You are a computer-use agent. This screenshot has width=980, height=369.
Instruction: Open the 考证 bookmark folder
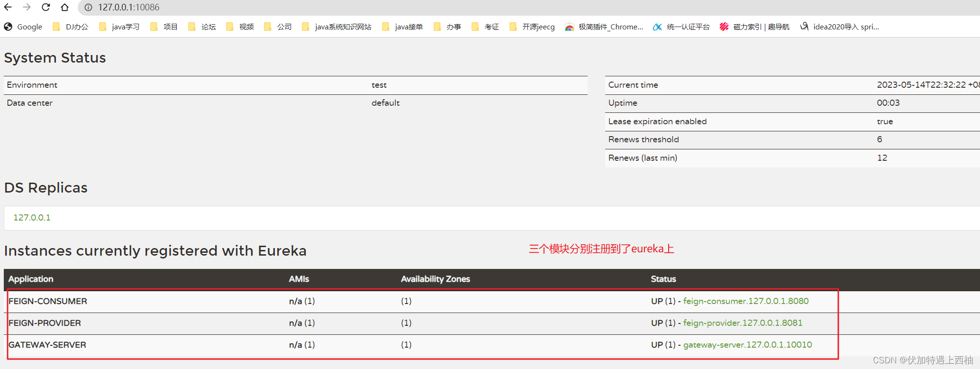tap(485, 27)
